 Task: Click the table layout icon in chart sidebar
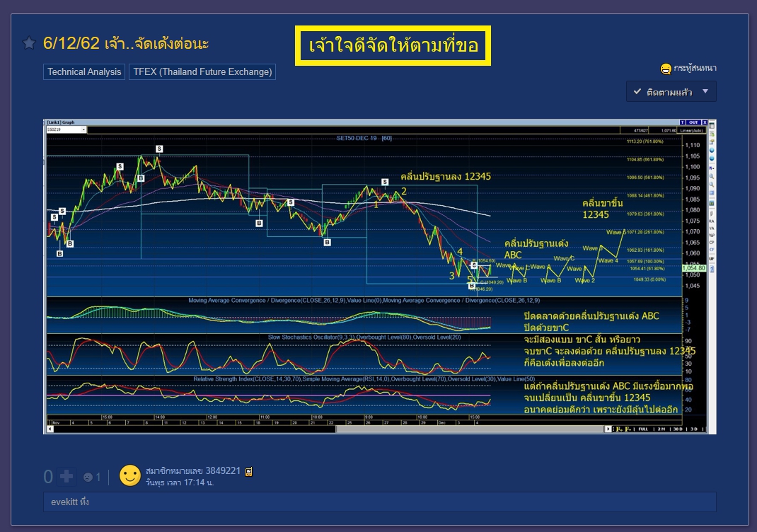(712, 125)
